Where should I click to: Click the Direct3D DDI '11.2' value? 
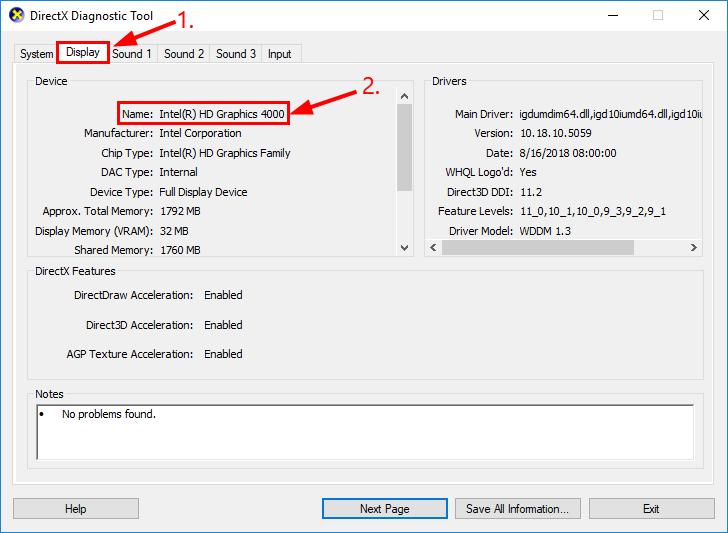pos(531,192)
